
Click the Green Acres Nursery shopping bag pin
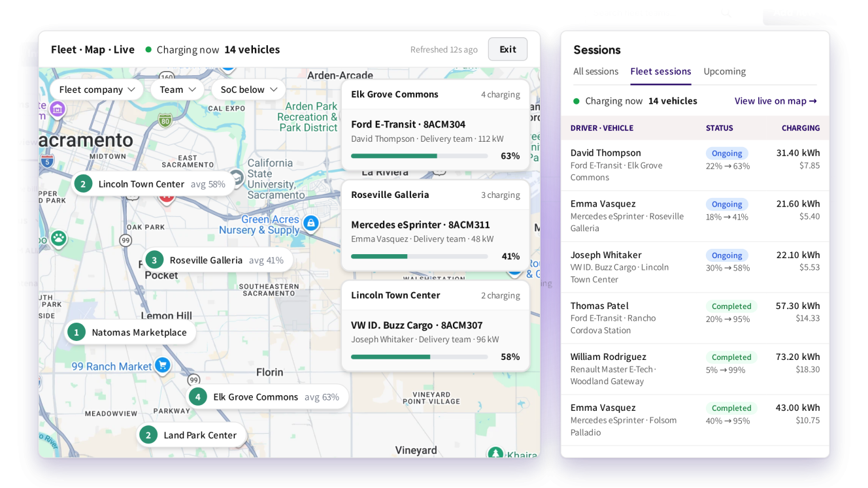(x=311, y=223)
